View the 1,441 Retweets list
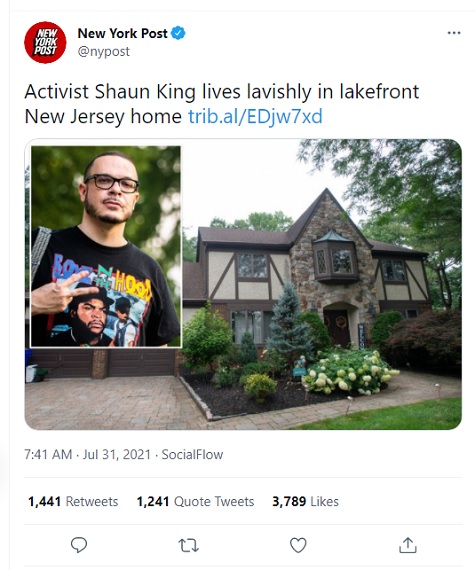The image size is (475, 570). pyautogui.click(x=73, y=502)
